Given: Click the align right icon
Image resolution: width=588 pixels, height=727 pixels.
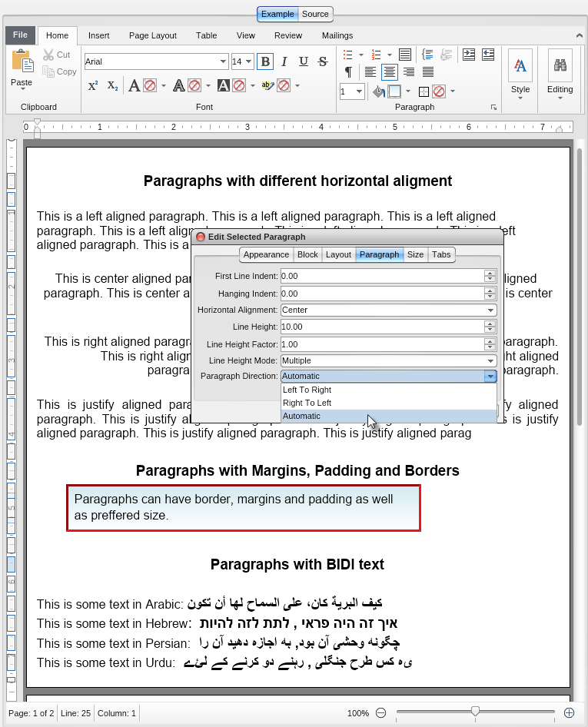Looking at the screenshot, I should click(x=409, y=72).
